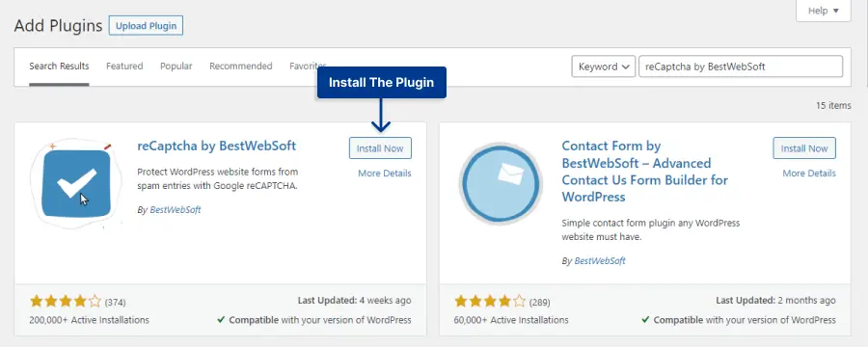Focus the plugin search input field
The image size is (868, 347).
tap(741, 67)
